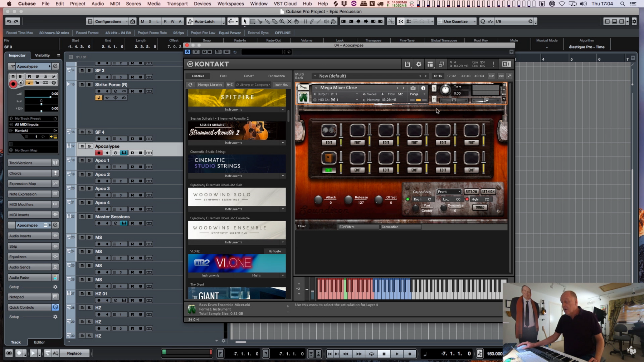Open the Purge dropdown menu

click(417, 94)
